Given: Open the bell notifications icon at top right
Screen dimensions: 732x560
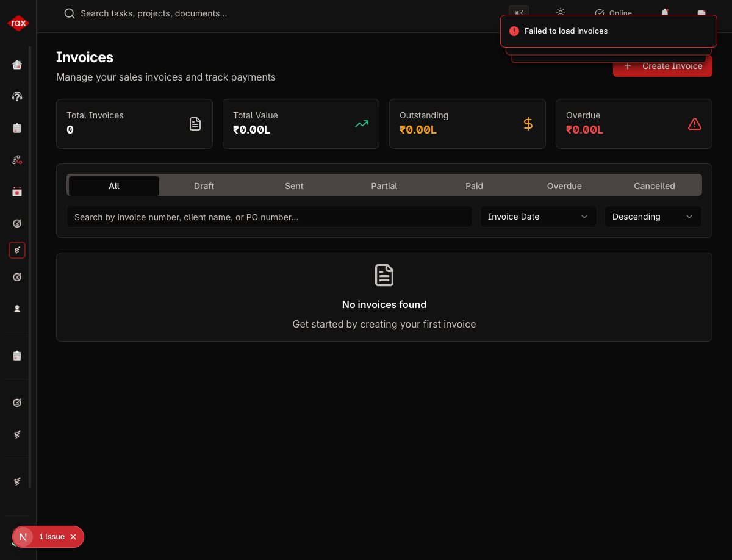Looking at the screenshot, I should (x=664, y=13).
